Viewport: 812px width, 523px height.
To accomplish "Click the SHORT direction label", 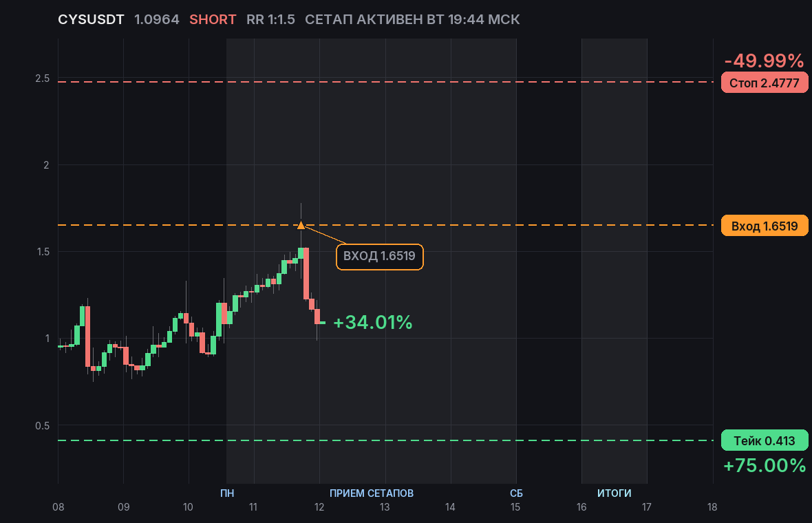I will 213,20.
